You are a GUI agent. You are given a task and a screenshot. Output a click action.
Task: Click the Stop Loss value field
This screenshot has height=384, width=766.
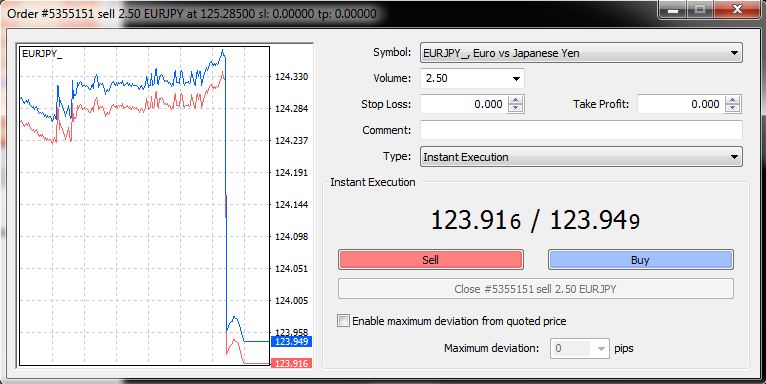[x=464, y=104]
